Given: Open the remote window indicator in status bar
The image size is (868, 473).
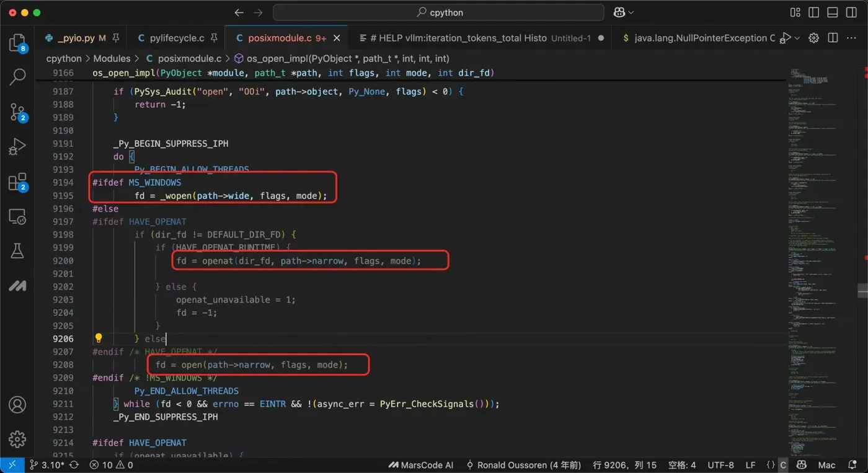Looking at the screenshot, I should tap(11, 465).
